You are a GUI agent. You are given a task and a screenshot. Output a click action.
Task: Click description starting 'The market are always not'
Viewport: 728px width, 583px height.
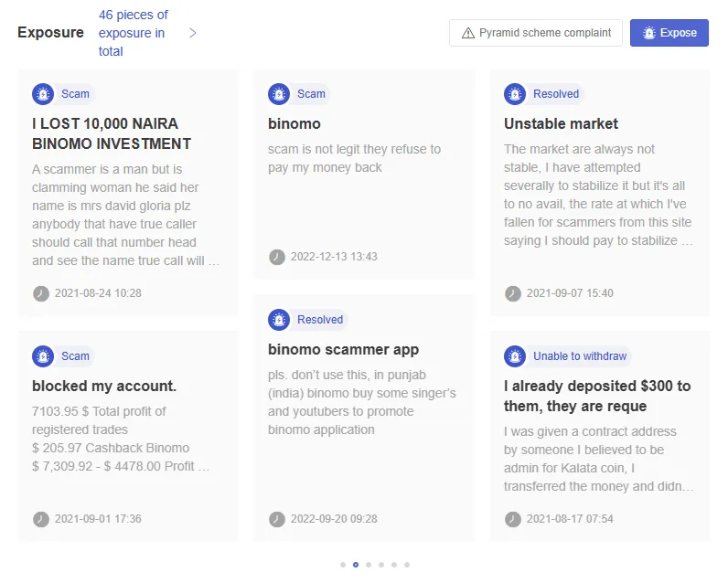pos(598,196)
